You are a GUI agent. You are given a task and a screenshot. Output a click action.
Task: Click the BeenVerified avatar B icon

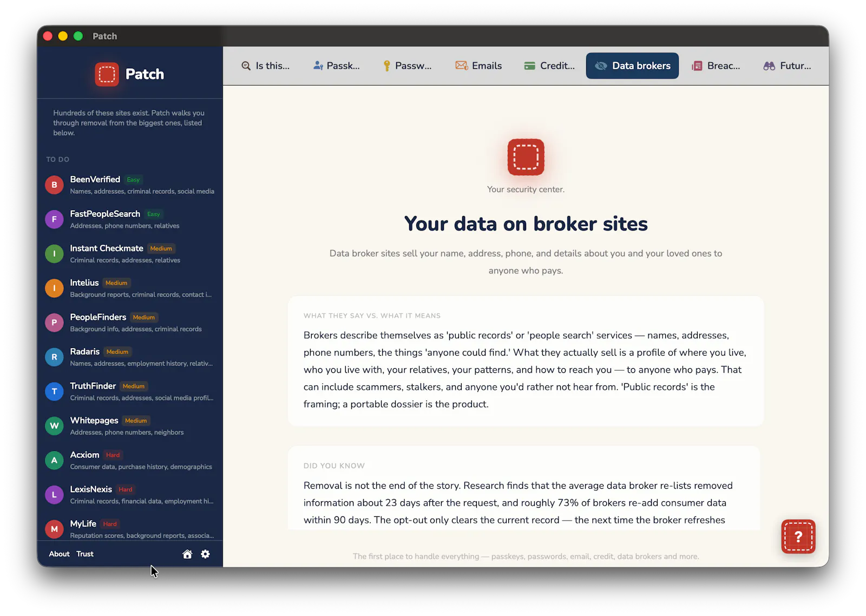[54, 185]
